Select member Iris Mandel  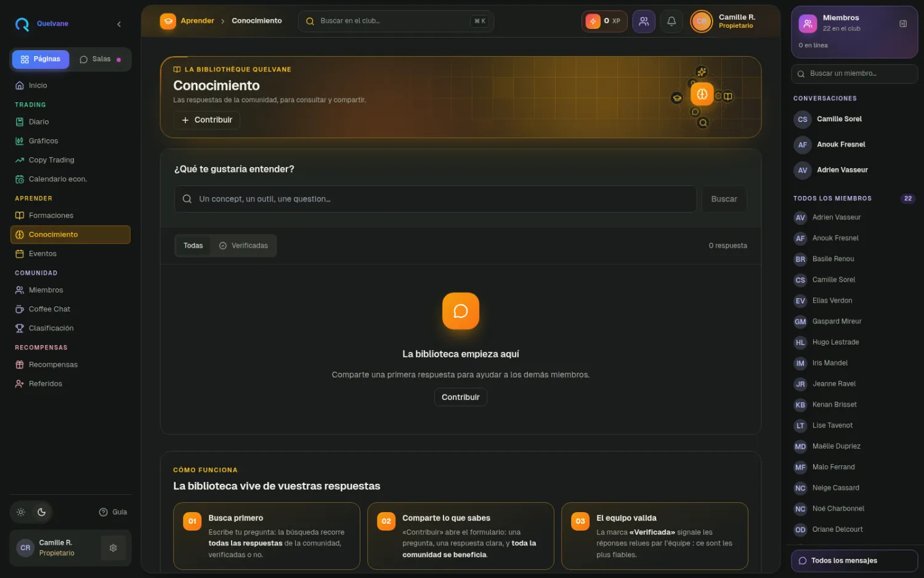pyautogui.click(x=854, y=364)
